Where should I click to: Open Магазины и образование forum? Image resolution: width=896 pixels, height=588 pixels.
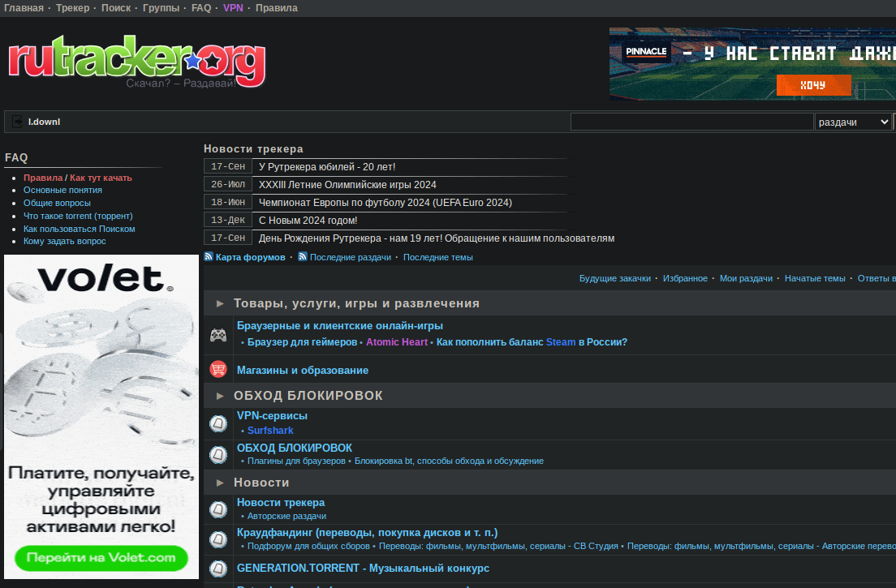[x=303, y=371]
